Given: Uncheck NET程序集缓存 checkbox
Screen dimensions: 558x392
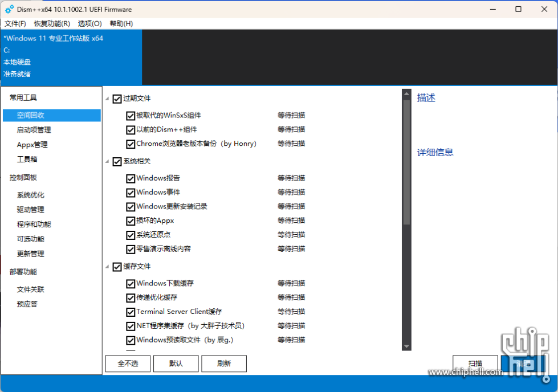Looking at the screenshot, I should [131, 326].
